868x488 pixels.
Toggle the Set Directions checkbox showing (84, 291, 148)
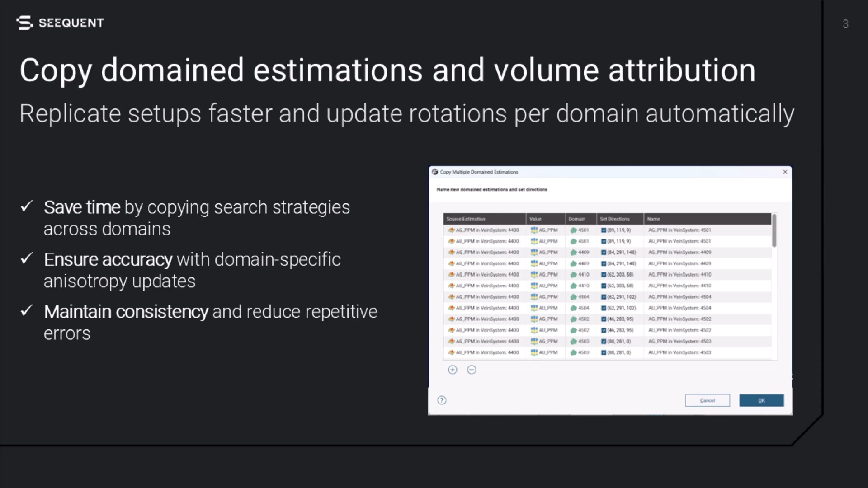[603, 252]
